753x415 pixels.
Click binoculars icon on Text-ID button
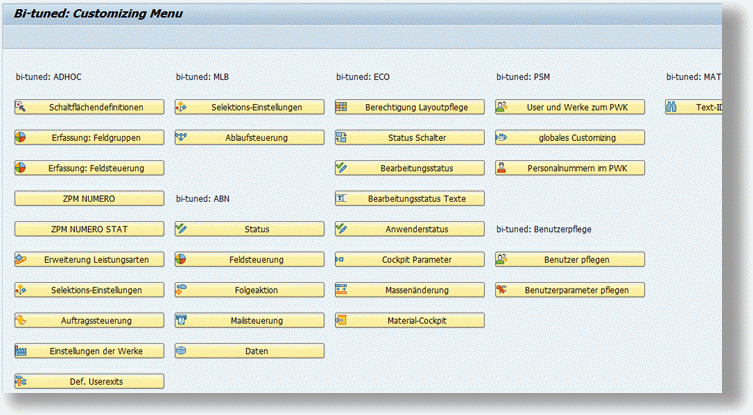tap(672, 107)
